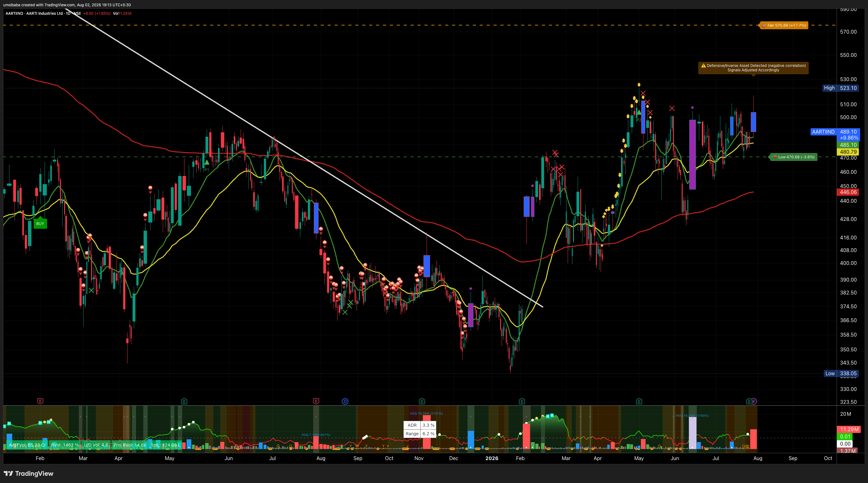
Task: Open the green earnings marker near Nov 2025
Action: 422,401
